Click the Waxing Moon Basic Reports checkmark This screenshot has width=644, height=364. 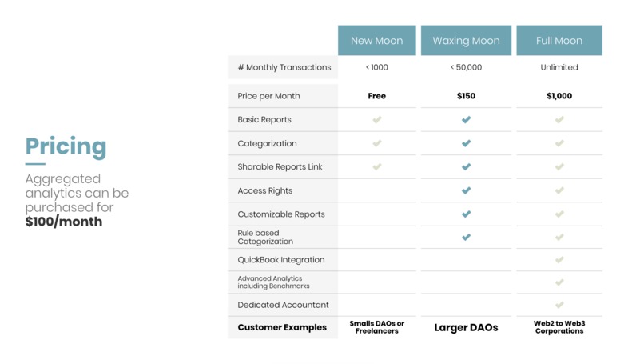[466, 120]
